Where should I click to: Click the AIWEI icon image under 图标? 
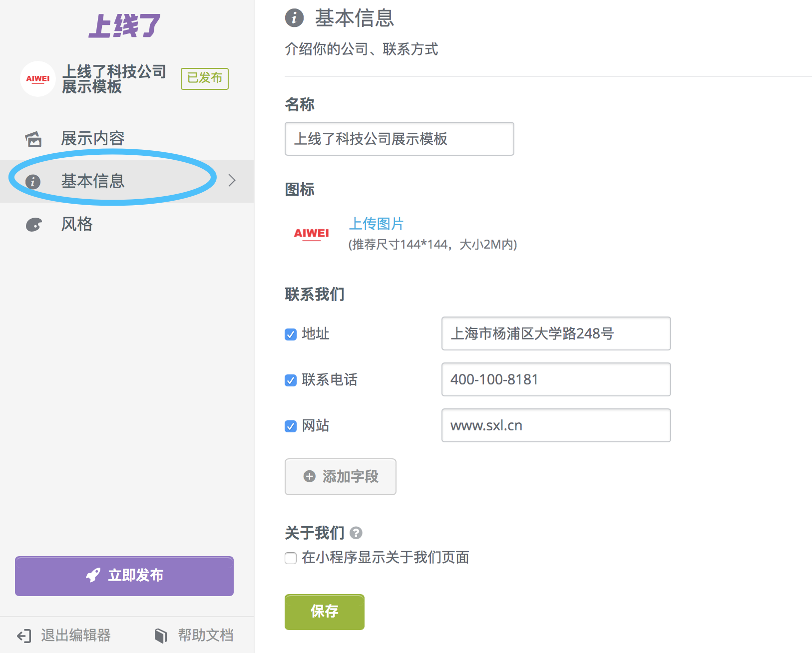click(311, 234)
